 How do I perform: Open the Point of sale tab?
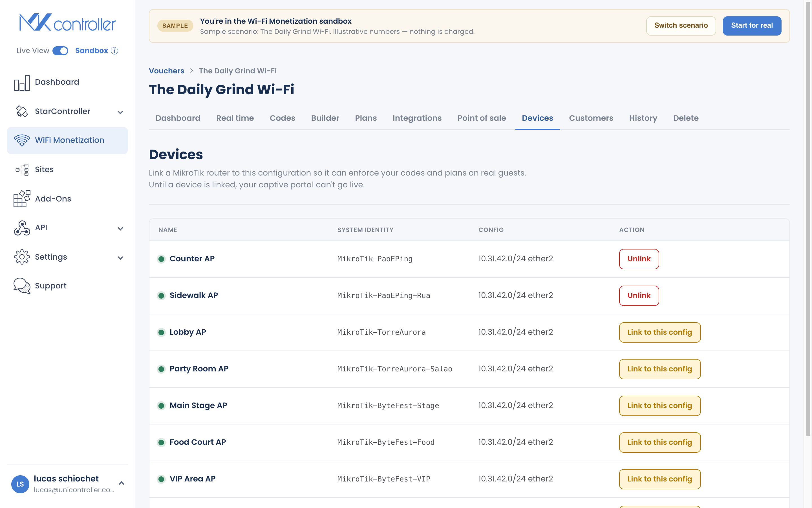482,118
